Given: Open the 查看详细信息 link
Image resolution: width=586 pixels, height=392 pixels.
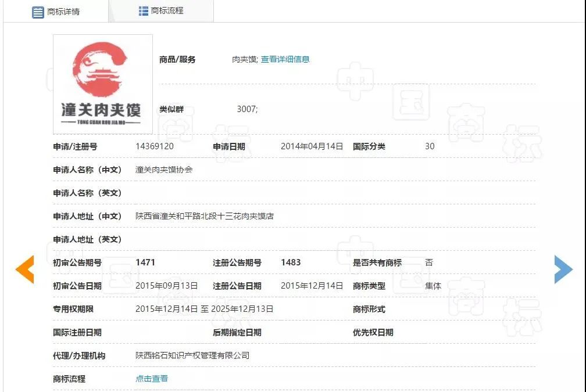Looking at the screenshot, I should [285, 59].
